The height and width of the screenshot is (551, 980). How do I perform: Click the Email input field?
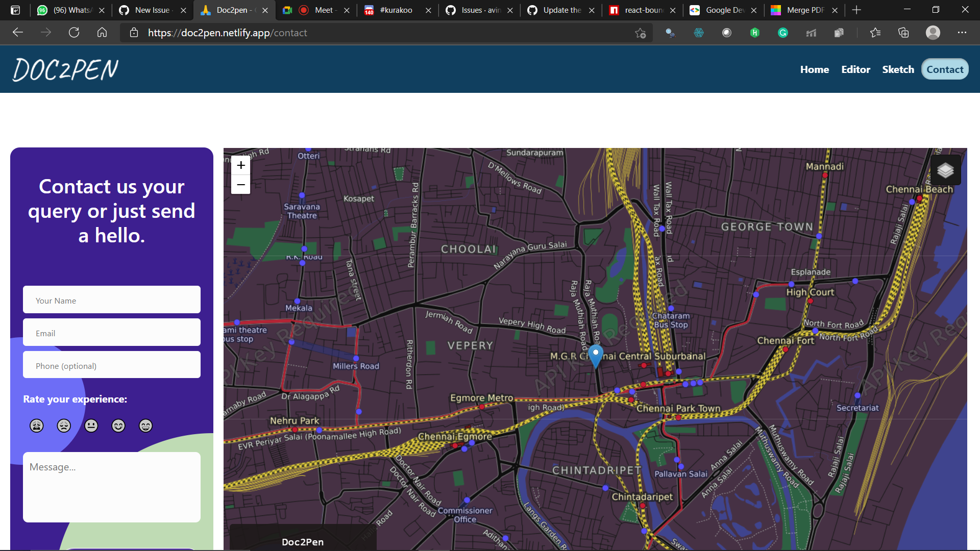click(112, 333)
